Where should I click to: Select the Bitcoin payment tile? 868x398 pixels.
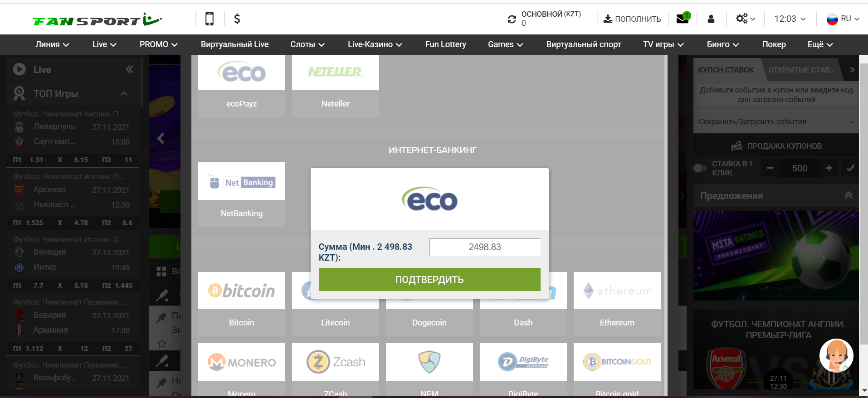point(242,304)
